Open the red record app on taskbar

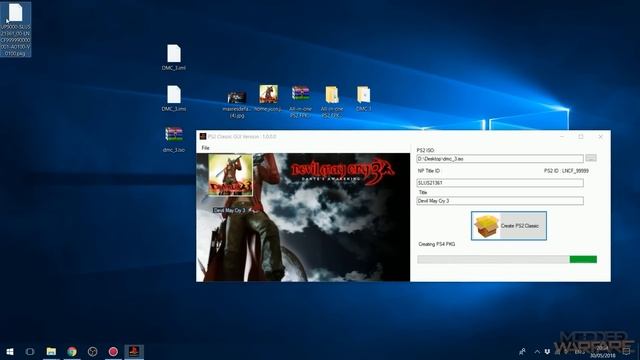pyautogui.click(x=113, y=351)
